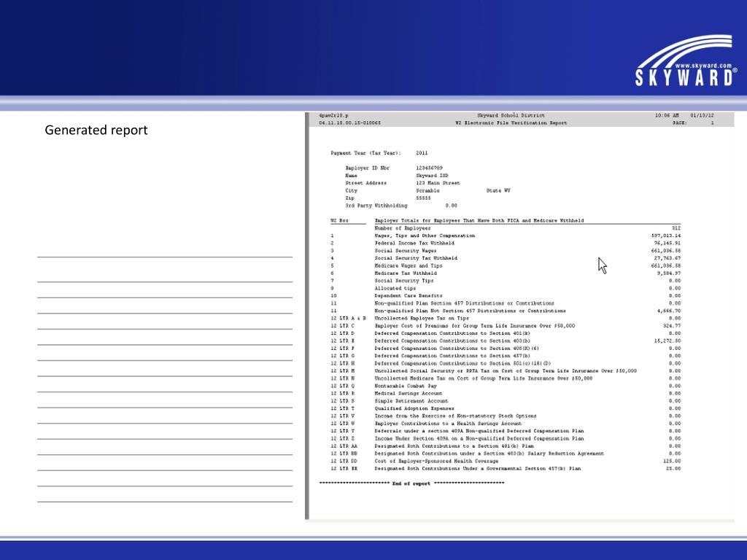Click 'Federal Income Tax Withheld' row

pyautogui.click(x=506, y=244)
